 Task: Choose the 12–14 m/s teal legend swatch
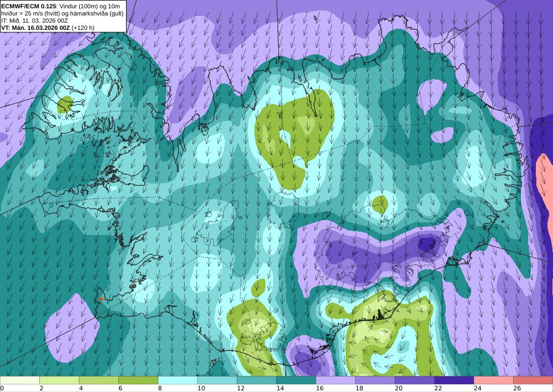[257, 380]
